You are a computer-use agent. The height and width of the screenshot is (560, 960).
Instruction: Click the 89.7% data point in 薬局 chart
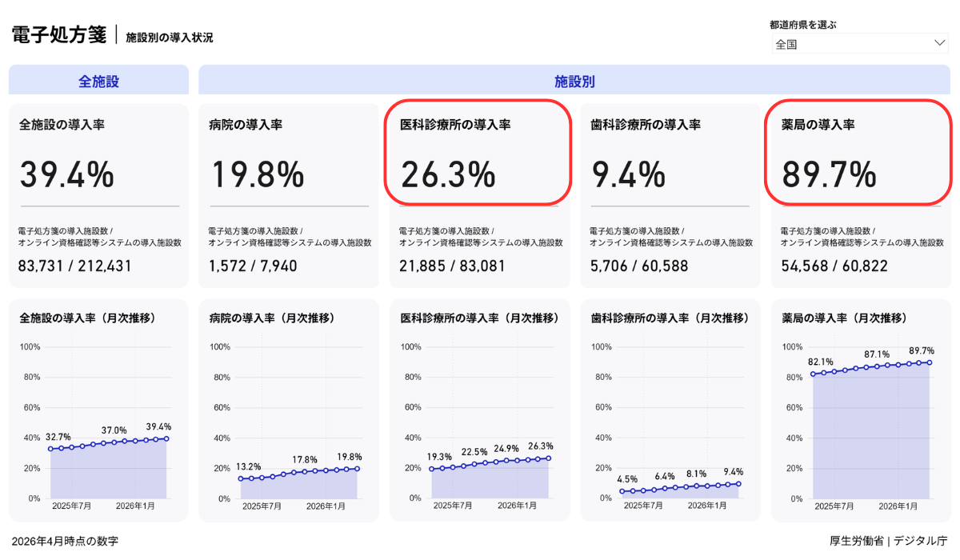[930, 362]
